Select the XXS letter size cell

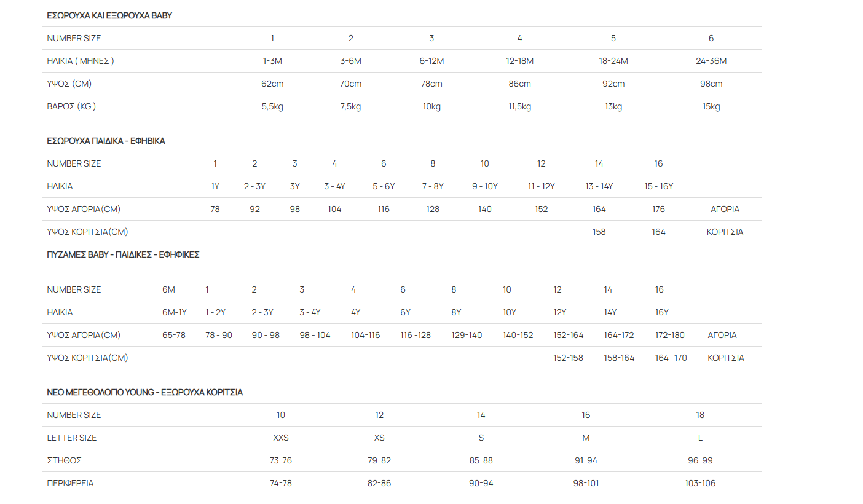pos(281,438)
